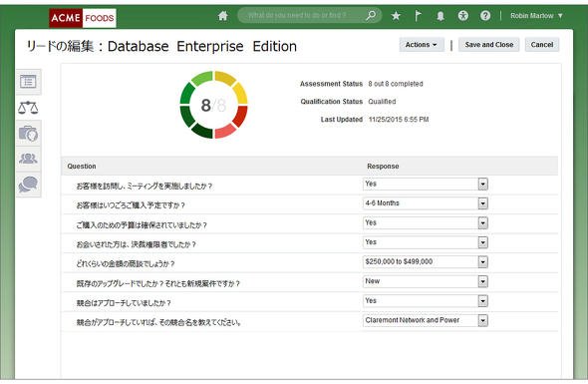Click the ACME Foods logo

click(83, 18)
